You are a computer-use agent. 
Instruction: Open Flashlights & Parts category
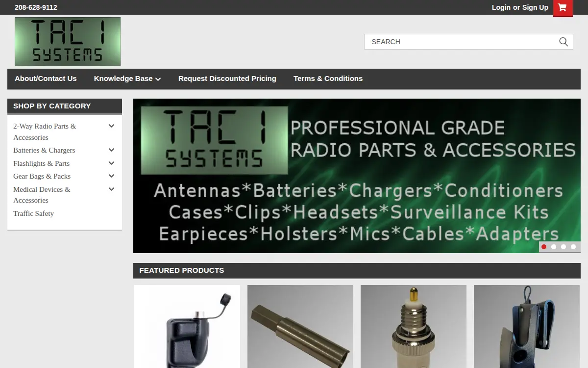pyautogui.click(x=41, y=163)
